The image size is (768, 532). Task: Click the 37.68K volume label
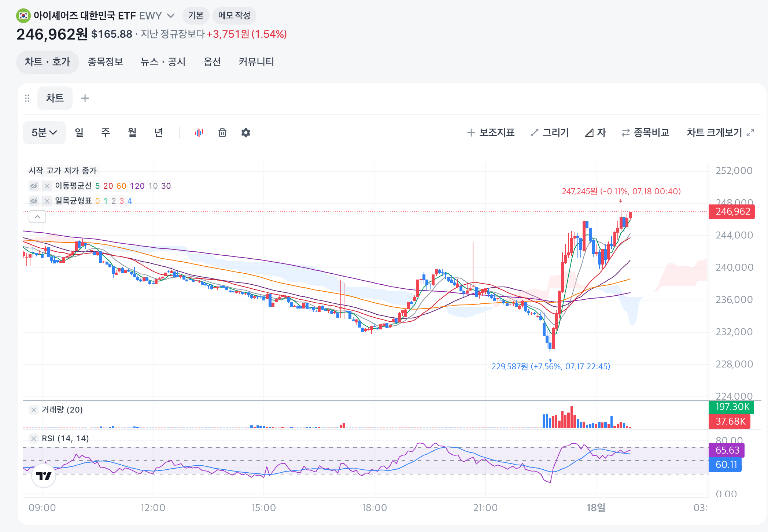point(730,421)
